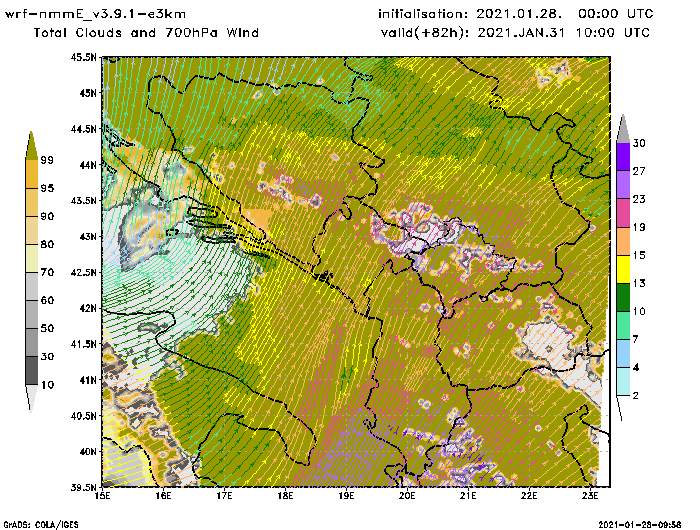Click the light purple 27 wind swatch
This screenshot has height=530, width=700.
click(x=623, y=185)
